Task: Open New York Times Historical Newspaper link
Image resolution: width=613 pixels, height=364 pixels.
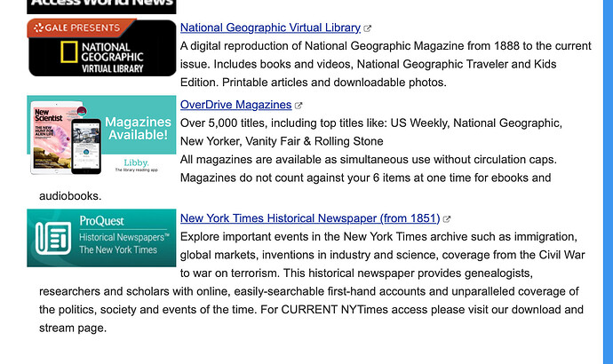Action: pos(309,218)
